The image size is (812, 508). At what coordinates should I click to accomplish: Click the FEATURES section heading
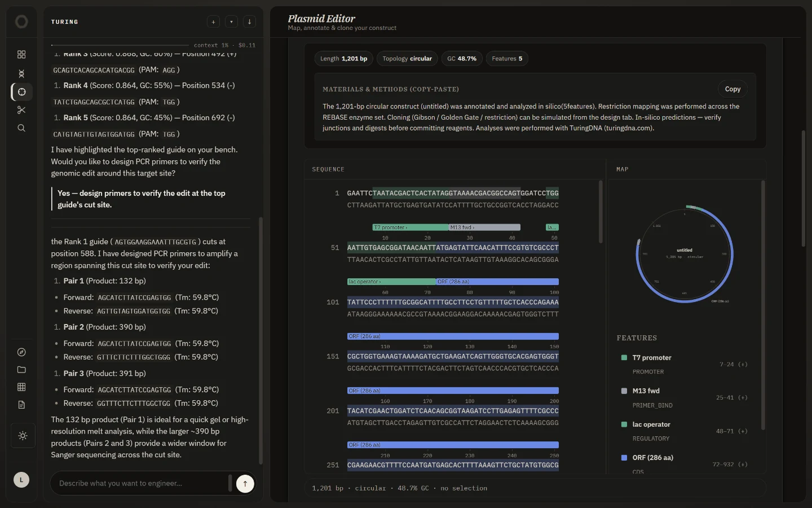point(637,338)
